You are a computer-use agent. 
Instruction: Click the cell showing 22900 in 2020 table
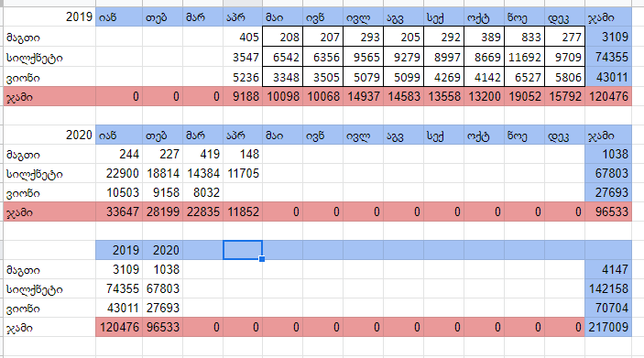coord(119,173)
